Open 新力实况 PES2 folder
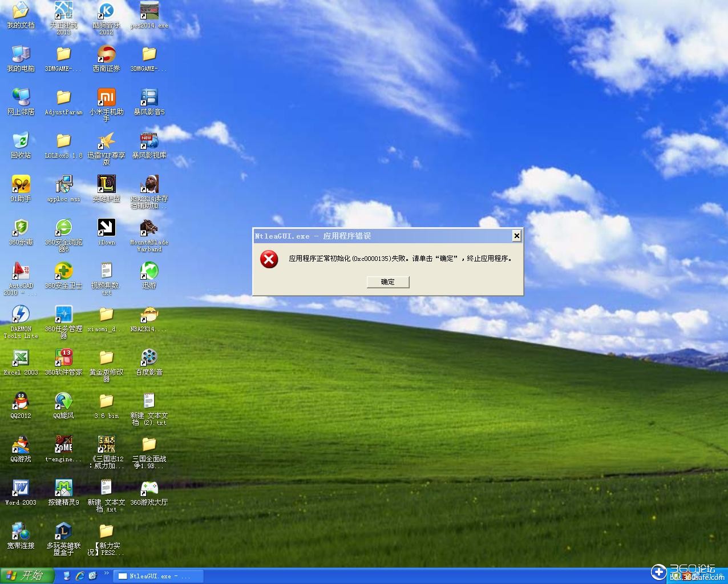Screen dimensions: 728x584 point(106,539)
